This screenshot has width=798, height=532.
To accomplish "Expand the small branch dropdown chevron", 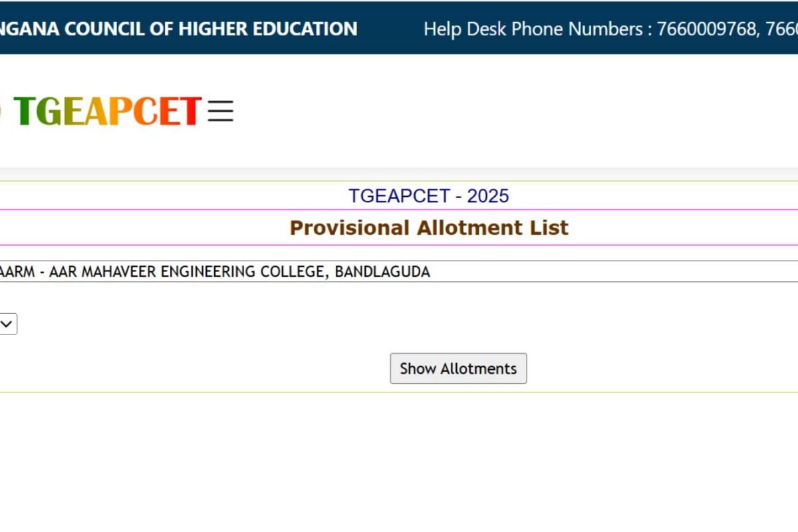I will 7,325.
